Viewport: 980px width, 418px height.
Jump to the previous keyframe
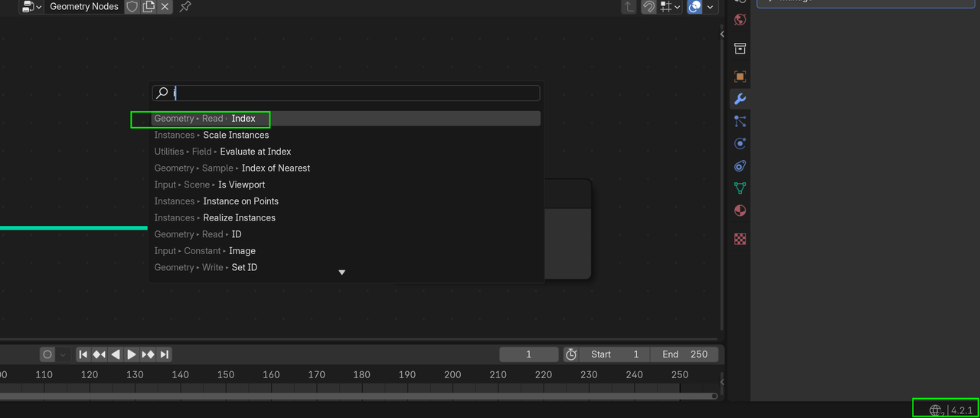[x=100, y=354]
